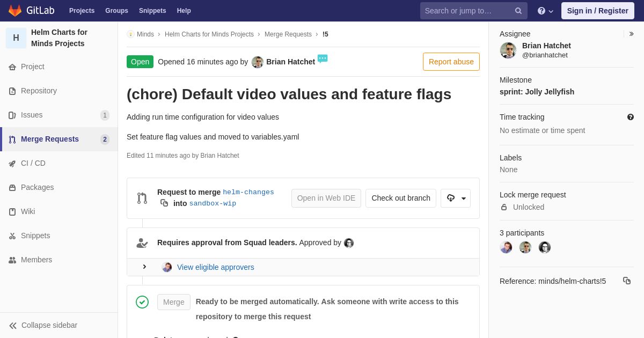Collapse the right sidebar chevron

(631, 34)
